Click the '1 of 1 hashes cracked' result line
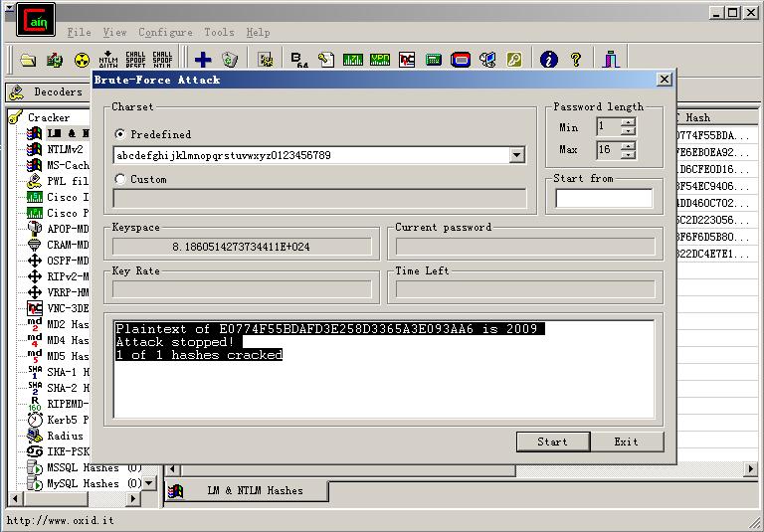 tap(199, 355)
